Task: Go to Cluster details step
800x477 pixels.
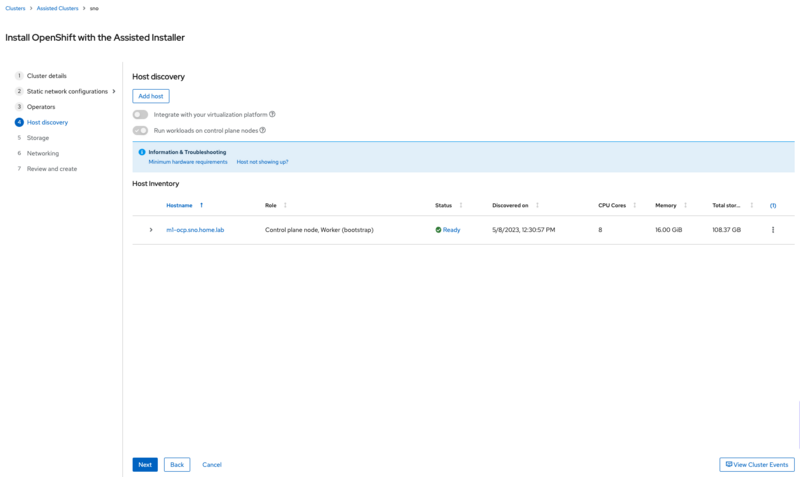Action: coord(46,76)
